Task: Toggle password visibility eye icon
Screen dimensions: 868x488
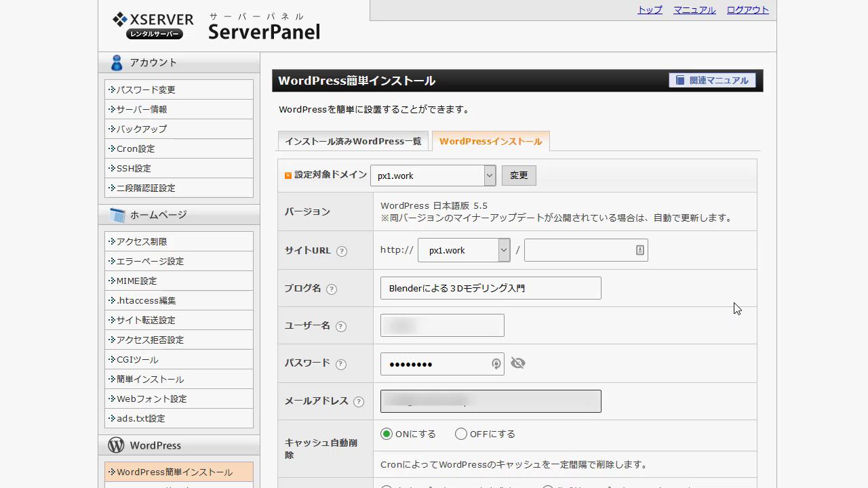Action: tap(518, 363)
